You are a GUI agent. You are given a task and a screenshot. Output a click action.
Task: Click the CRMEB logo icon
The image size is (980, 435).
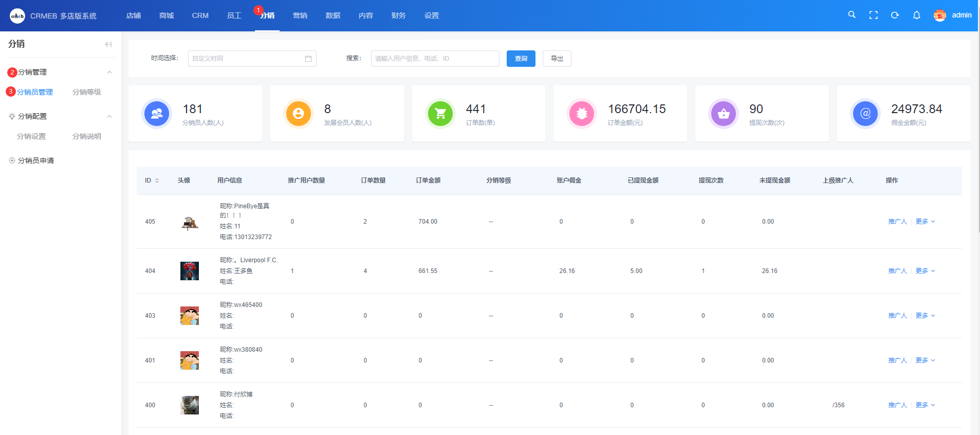(17, 16)
